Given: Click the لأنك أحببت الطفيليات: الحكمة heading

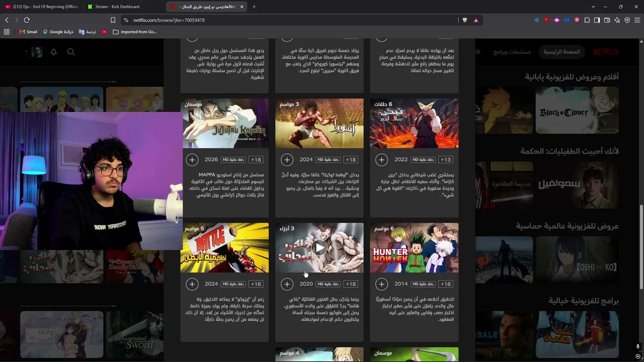Looking at the screenshot, I should click(570, 151).
